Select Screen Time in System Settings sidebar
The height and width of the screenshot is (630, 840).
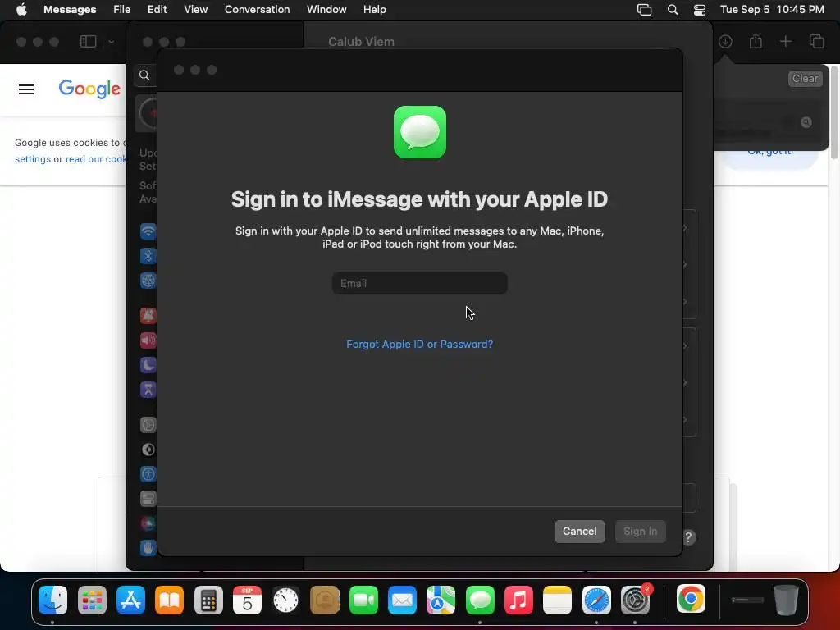[148, 390]
